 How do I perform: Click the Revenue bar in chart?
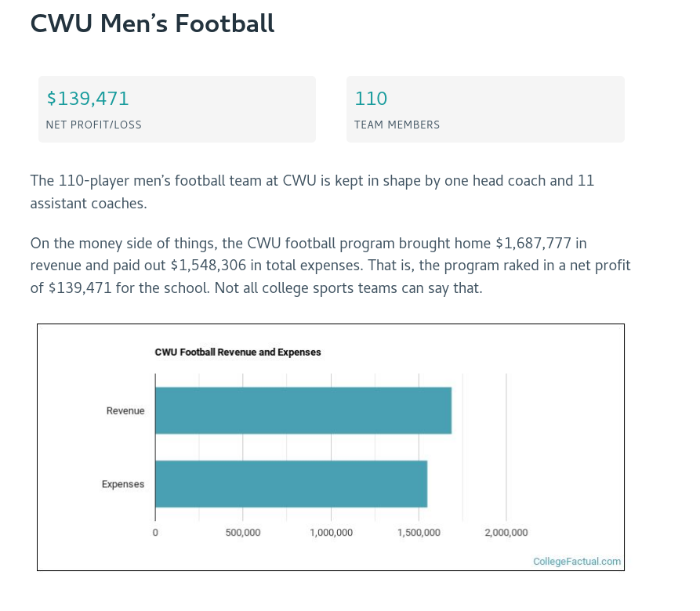(x=303, y=410)
